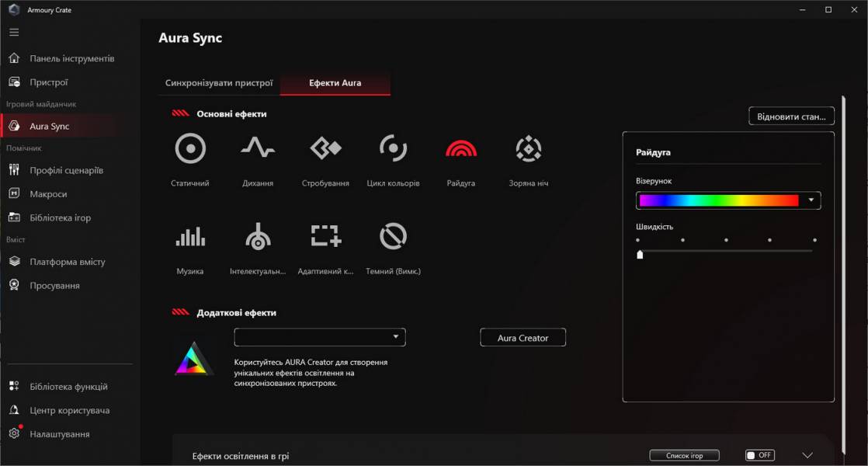Select the Адаптивний колір effect
The height and width of the screenshot is (466, 868).
(325, 236)
